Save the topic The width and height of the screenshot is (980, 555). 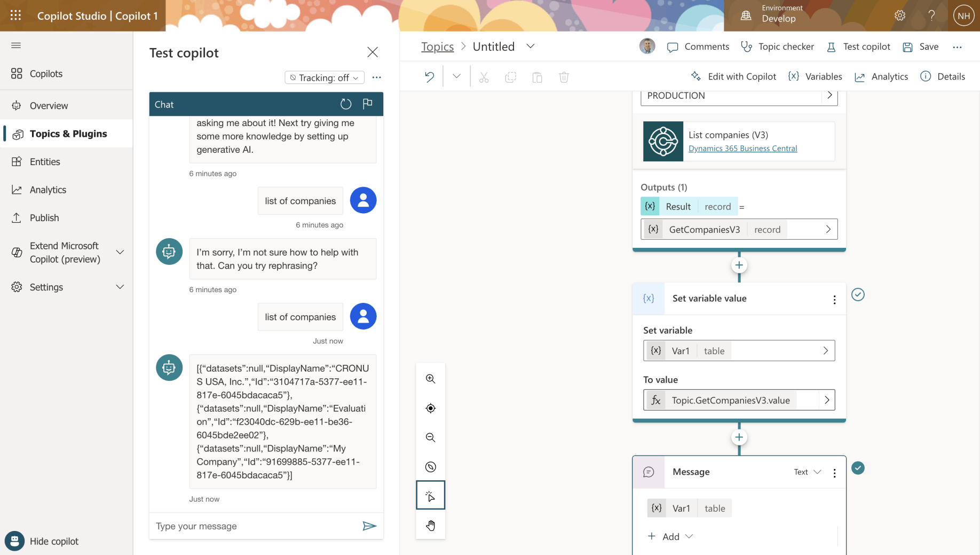920,46
